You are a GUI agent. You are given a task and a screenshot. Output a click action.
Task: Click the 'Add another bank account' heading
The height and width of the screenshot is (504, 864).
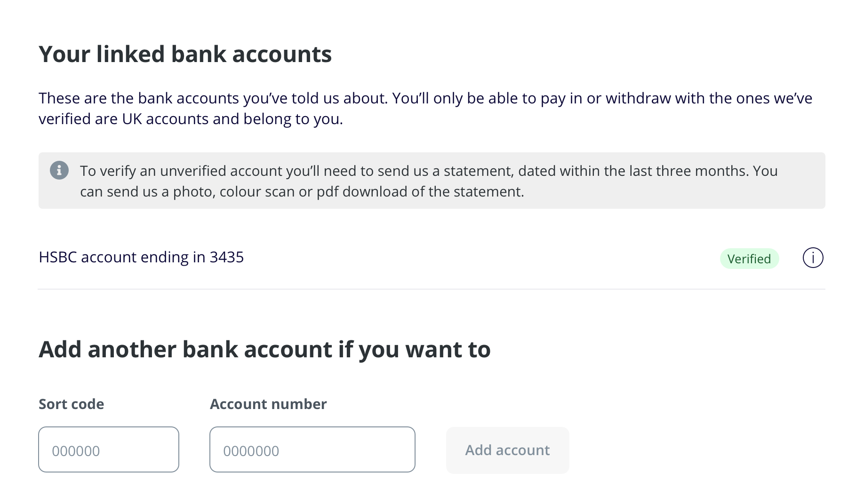264,349
